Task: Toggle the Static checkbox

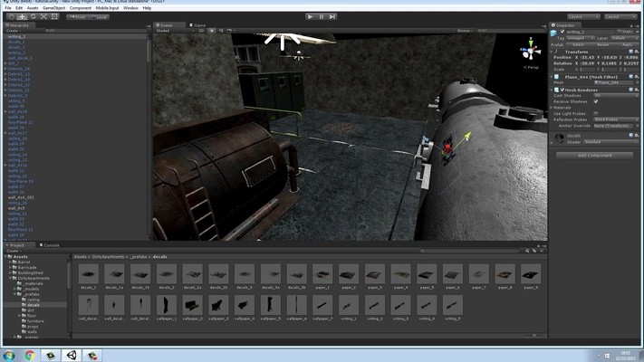Action: point(619,32)
